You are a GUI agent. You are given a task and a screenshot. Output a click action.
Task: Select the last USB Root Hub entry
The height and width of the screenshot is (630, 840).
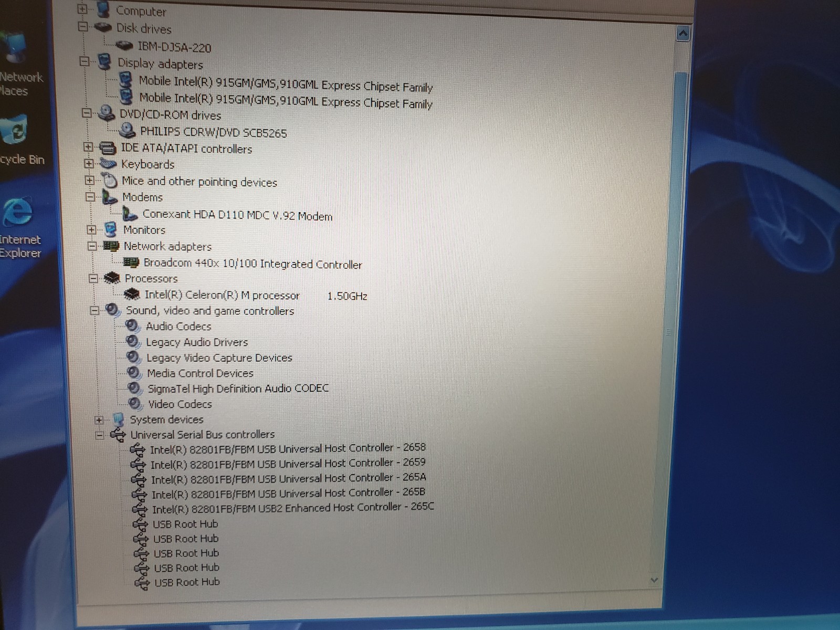tap(187, 582)
